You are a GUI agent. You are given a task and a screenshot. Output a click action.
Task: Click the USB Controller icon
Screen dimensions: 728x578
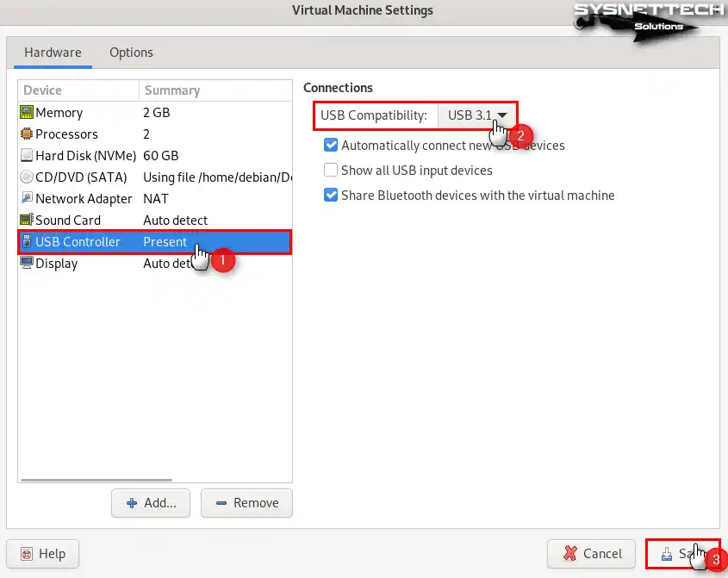pyautogui.click(x=27, y=242)
